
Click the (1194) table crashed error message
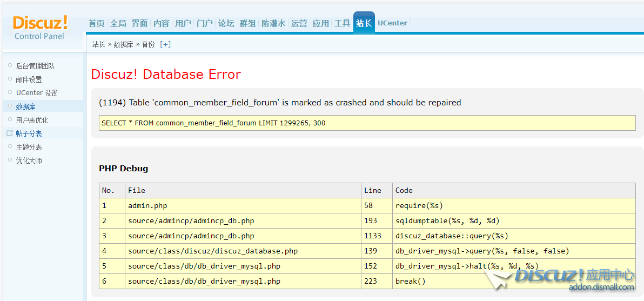pos(280,103)
